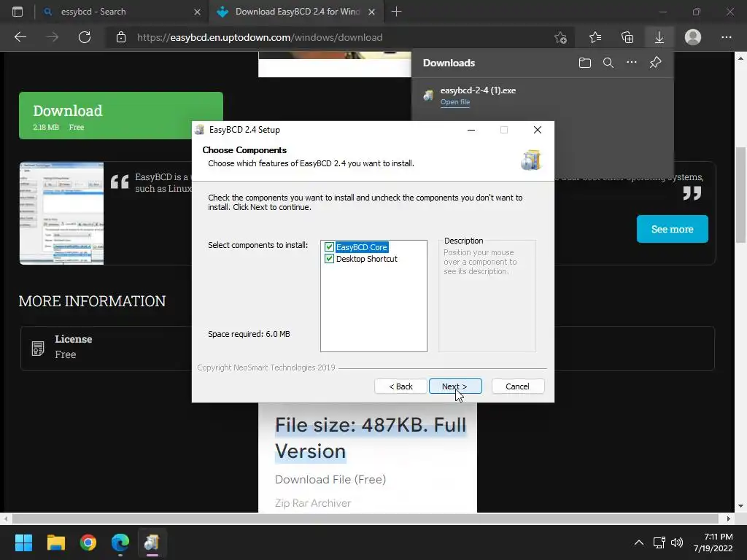The width and height of the screenshot is (747, 560).
Task: Pin the Downloads panel
Action: point(656,63)
